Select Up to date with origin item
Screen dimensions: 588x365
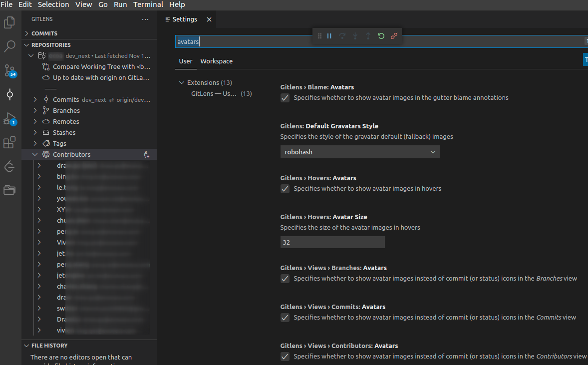(x=101, y=78)
